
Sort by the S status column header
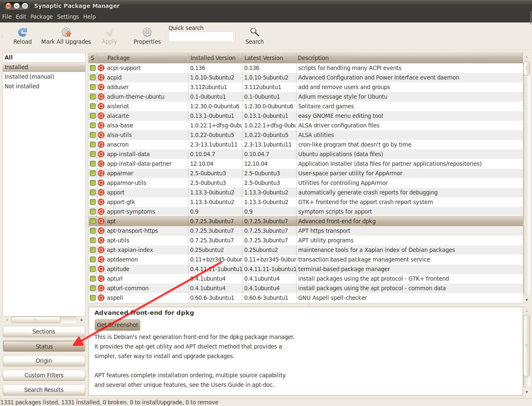coord(92,58)
